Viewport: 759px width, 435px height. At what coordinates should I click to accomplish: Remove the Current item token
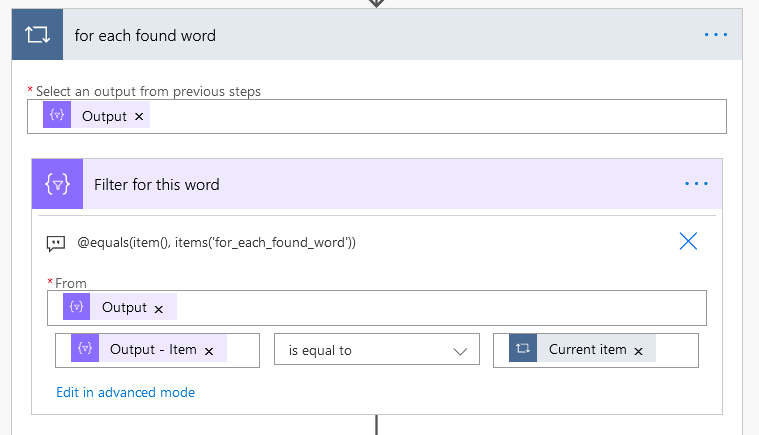click(638, 351)
